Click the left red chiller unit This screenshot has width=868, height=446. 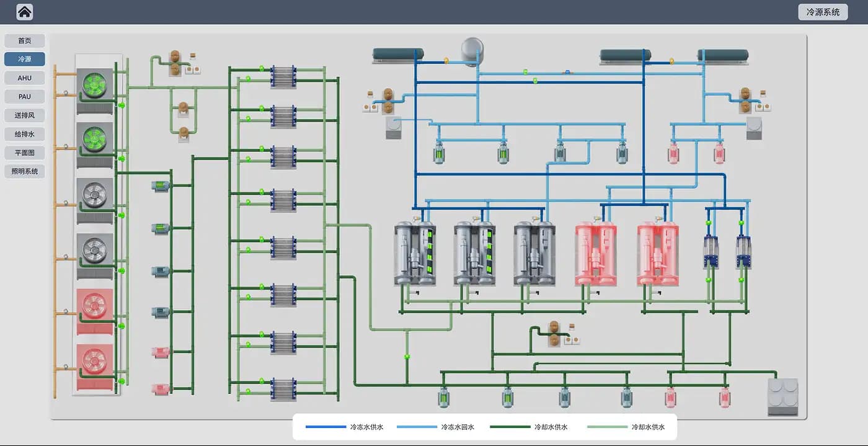pyautogui.click(x=596, y=254)
